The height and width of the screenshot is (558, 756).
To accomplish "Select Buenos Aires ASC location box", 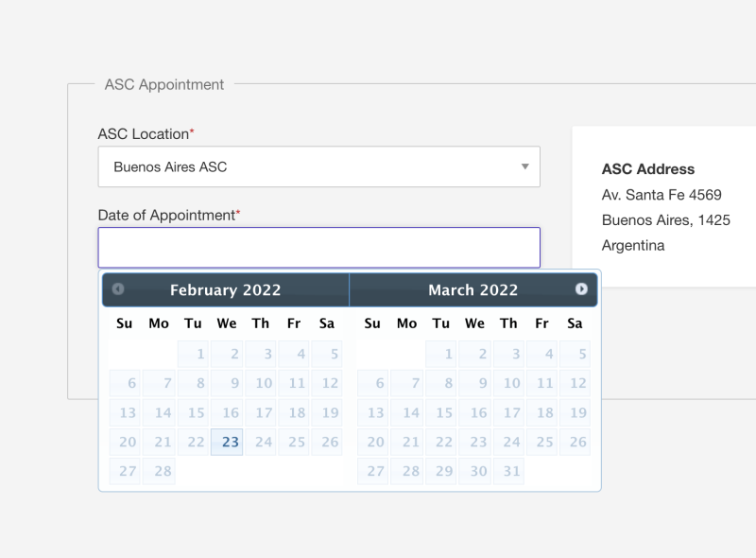I will pos(319,166).
